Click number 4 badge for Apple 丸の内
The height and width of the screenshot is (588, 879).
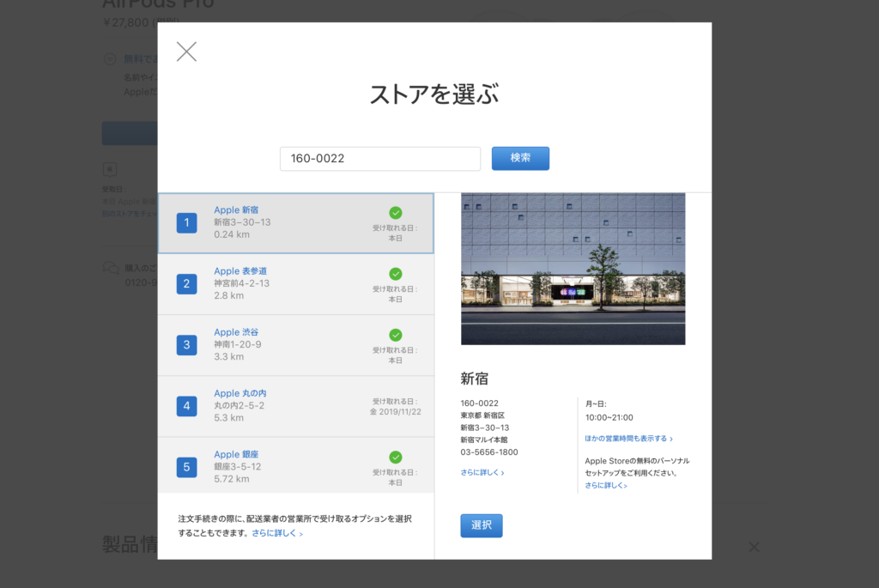click(187, 406)
